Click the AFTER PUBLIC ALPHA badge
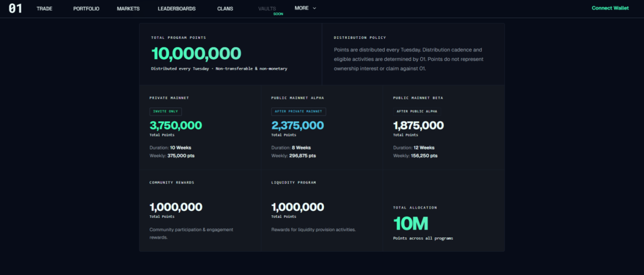The image size is (644, 275). (x=417, y=112)
